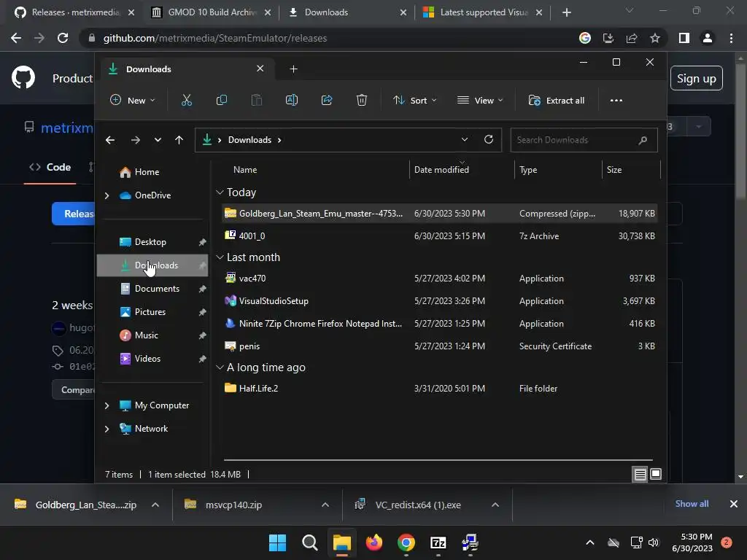Go forward in File Explorer navigation
The image size is (747, 560).
tap(135, 140)
